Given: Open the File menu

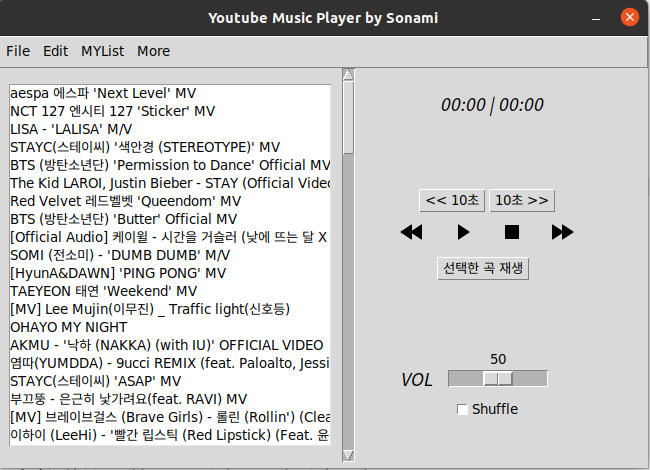Looking at the screenshot, I should tap(18, 51).
